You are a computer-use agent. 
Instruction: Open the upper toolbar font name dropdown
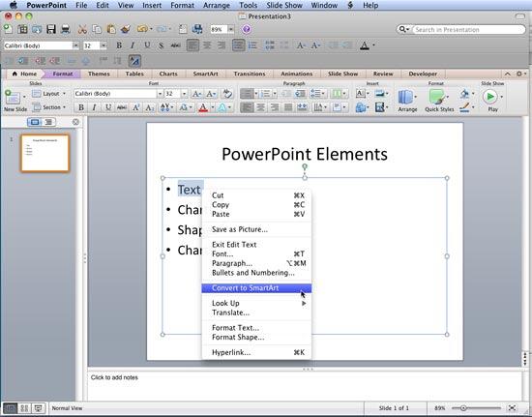click(x=75, y=45)
